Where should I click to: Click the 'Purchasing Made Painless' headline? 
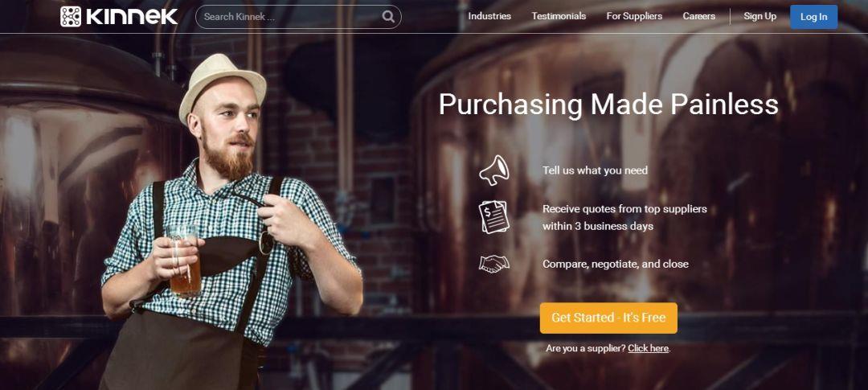coord(608,105)
